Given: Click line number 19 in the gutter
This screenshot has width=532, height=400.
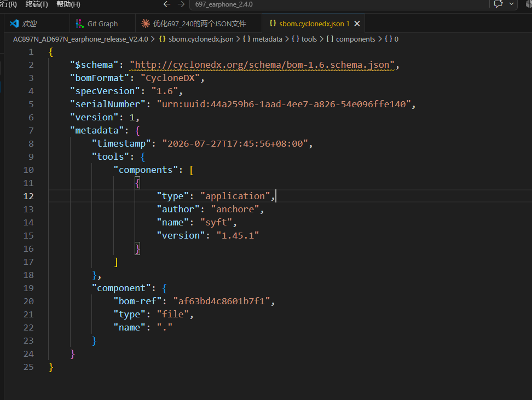Looking at the screenshot, I should pyautogui.click(x=28, y=288).
